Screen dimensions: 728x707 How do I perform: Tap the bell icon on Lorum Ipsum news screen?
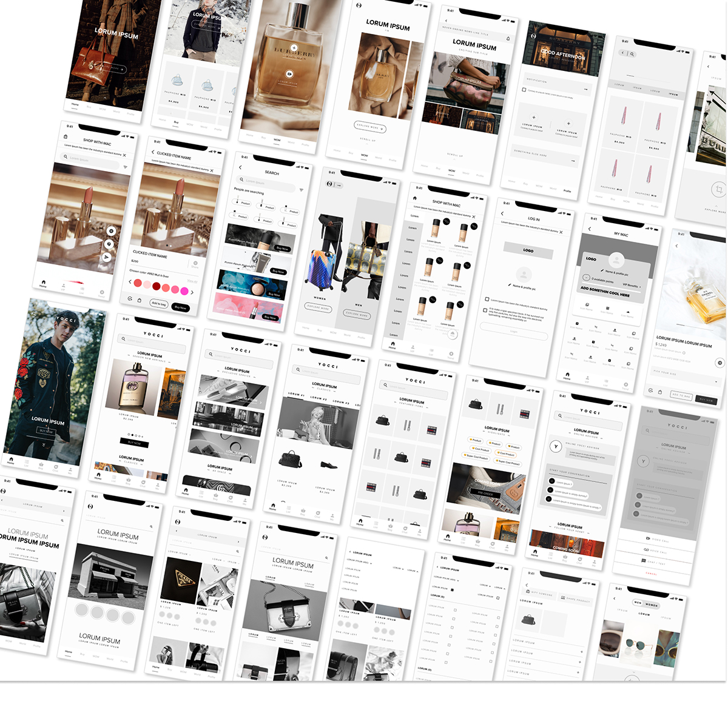508,38
